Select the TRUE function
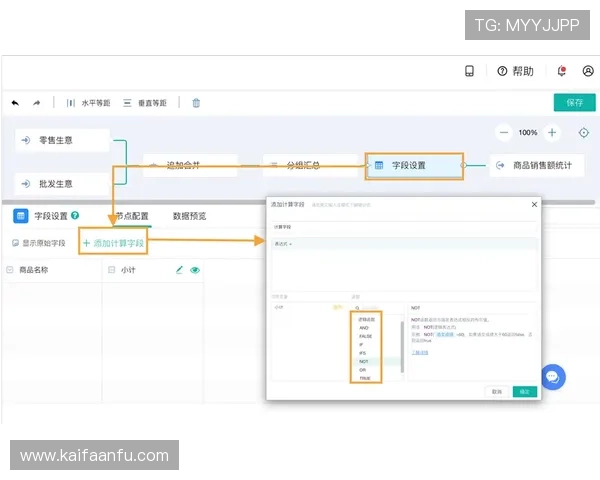The width and height of the screenshot is (600, 480). (365, 378)
